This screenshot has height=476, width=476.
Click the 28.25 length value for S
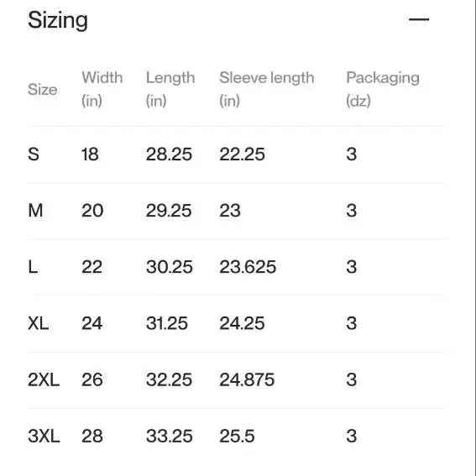click(169, 154)
